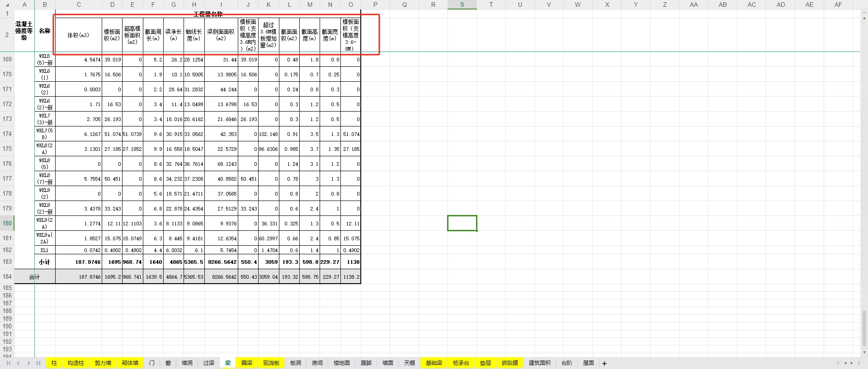Viewport: 868px width, 369px height.
Task: Open the 柱 sheet tab
Action: point(54,363)
